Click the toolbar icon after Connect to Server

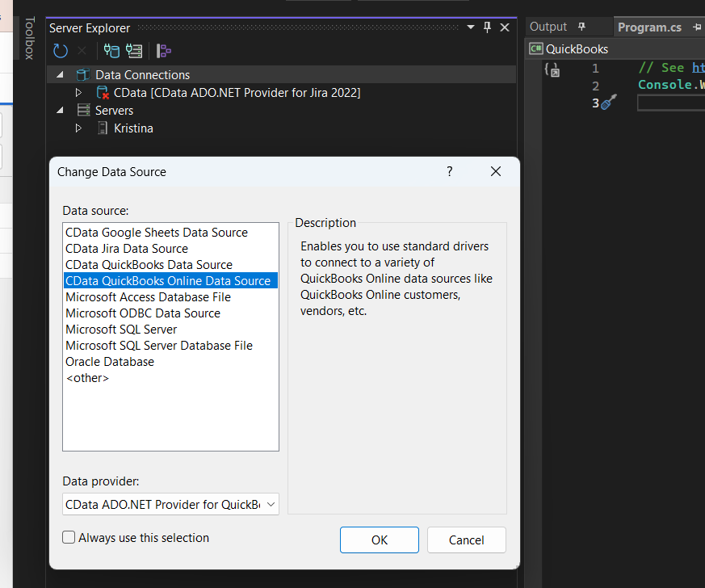[x=164, y=51]
